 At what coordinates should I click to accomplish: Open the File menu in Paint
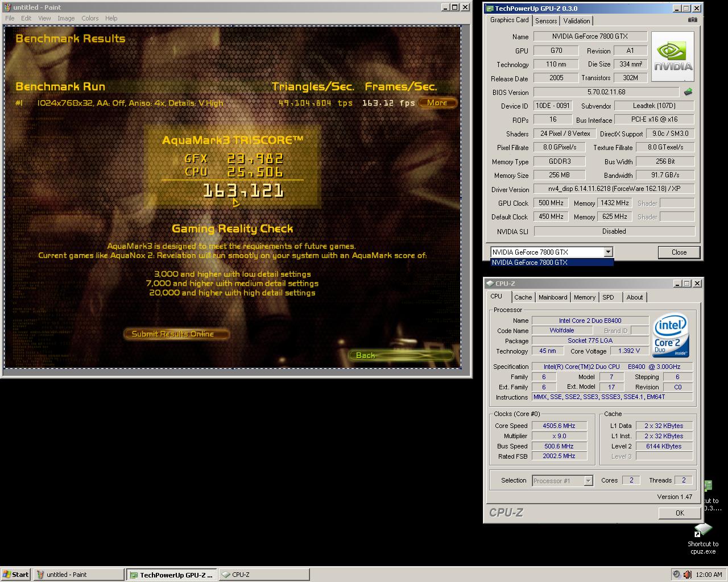point(10,18)
